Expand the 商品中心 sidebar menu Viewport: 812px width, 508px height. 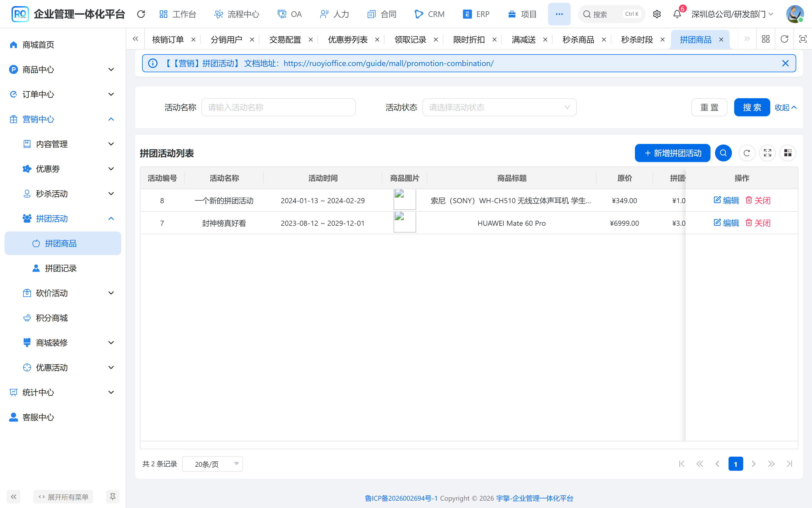tap(63, 69)
